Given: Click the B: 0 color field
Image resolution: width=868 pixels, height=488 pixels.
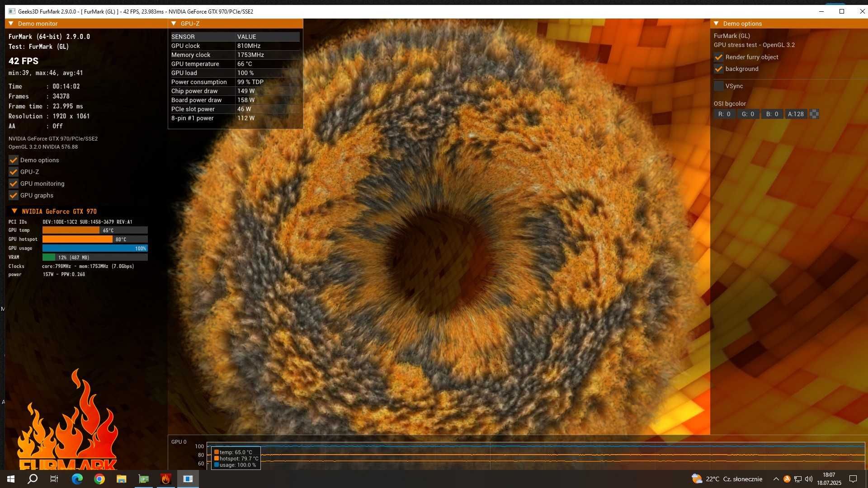Looking at the screenshot, I should 772,114.
